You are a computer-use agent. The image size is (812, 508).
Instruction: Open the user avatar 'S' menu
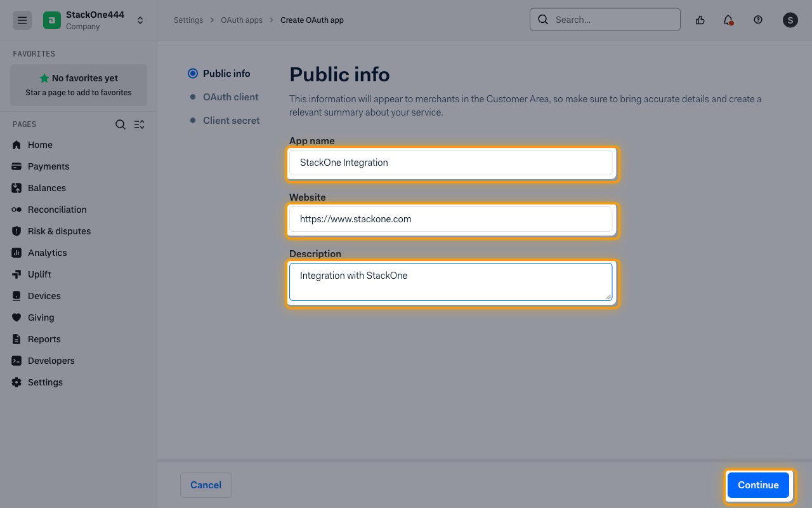pyautogui.click(x=790, y=20)
